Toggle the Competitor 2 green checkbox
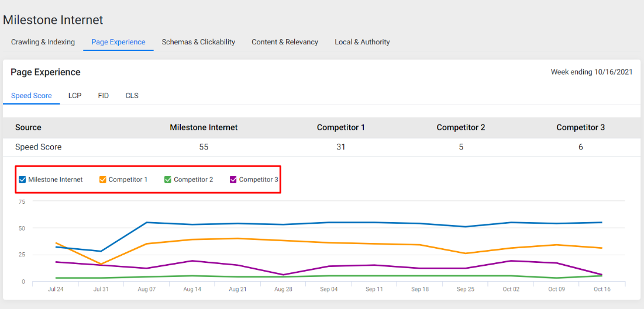 (x=167, y=179)
